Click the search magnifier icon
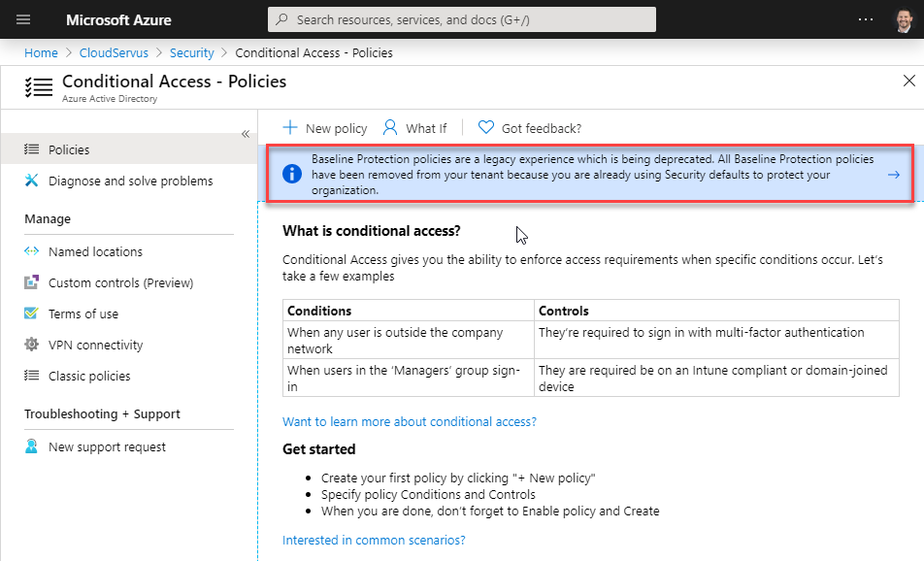This screenshot has width=924, height=561. tap(282, 19)
